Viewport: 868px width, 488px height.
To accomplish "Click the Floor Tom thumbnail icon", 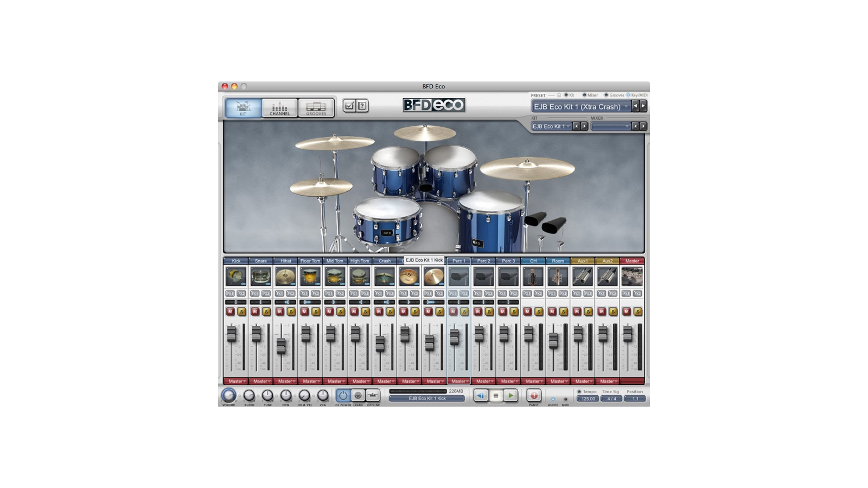I will [x=310, y=277].
